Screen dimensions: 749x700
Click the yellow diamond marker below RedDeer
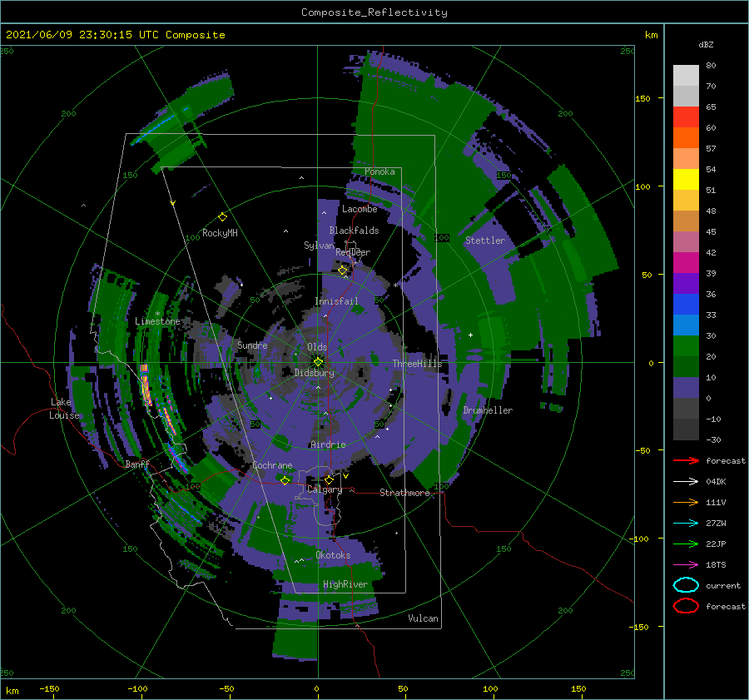click(x=343, y=271)
